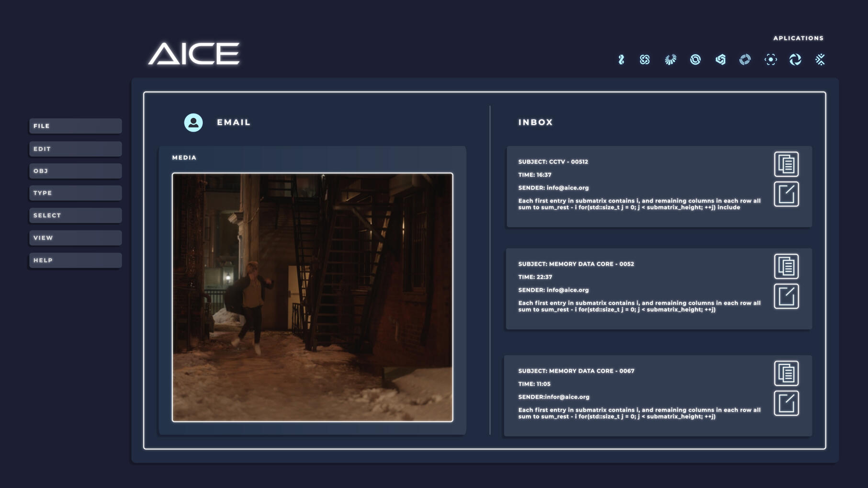
Task: Open the rotating arrows application icon
Action: pyautogui.click(x=796, y=59)
